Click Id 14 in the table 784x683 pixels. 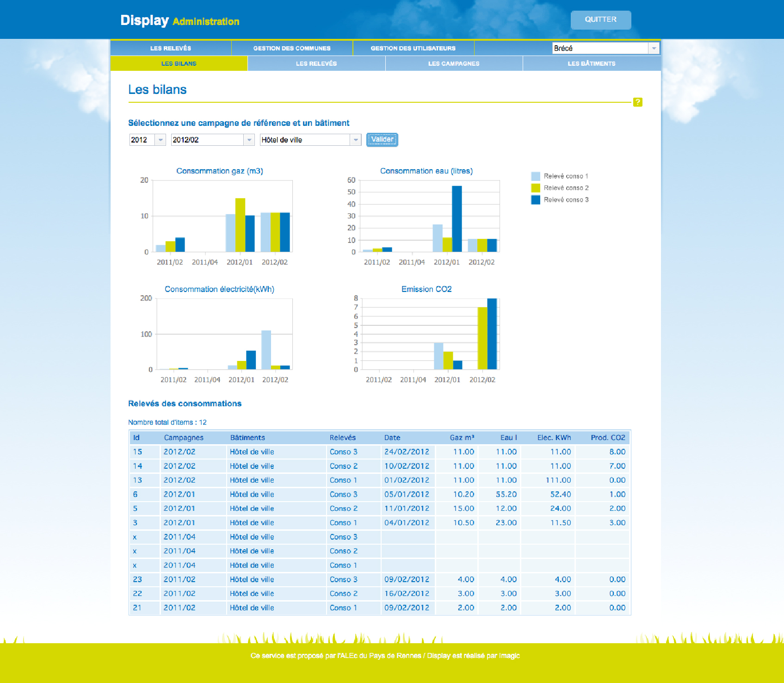[138, 466]
